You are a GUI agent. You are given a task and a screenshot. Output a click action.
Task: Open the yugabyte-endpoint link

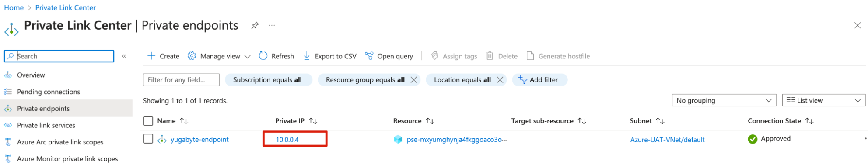tap(199, 140)
